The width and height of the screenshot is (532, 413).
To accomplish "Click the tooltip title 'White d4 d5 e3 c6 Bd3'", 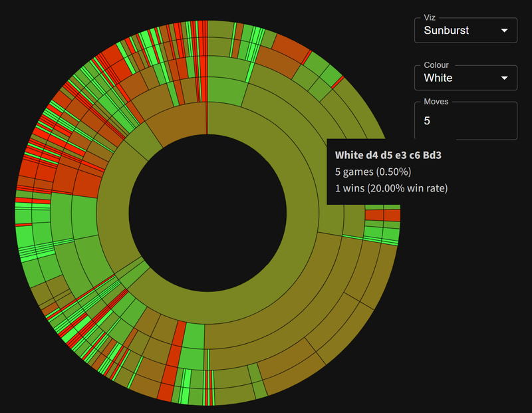I will (388, 155).
